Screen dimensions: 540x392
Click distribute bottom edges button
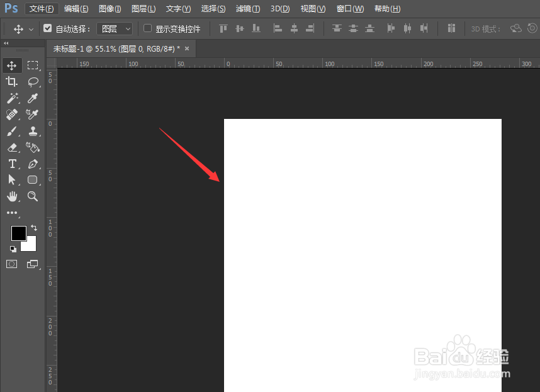coord(369,28)
